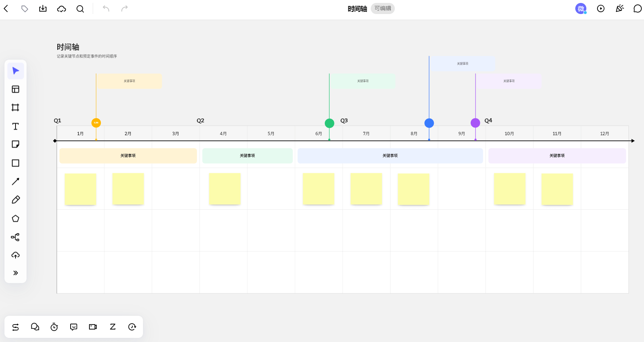Select the blue timeline marker near 8月
Image resolution: width=644 pixels, height=342 pixels.
pyautogui.click(x=429, y=123)
